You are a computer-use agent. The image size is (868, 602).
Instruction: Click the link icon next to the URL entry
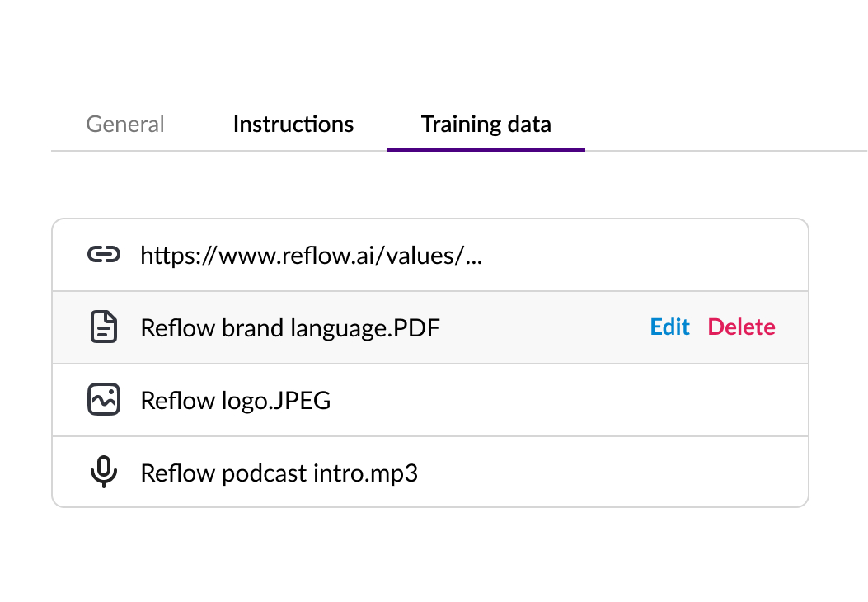coord(103,255)
